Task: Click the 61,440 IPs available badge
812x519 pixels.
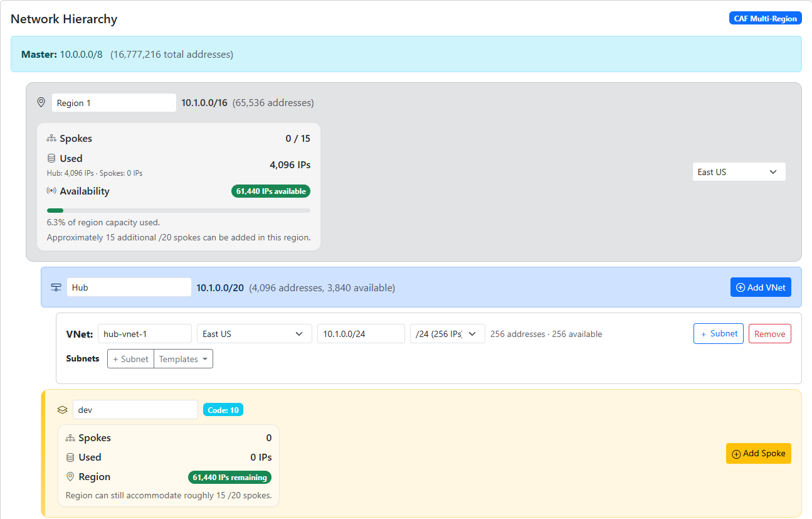Action: coord(271,191)
